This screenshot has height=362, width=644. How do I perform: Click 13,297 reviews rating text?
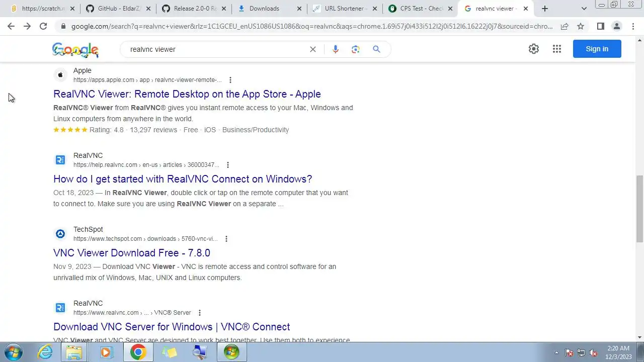[x=153, y=130]
